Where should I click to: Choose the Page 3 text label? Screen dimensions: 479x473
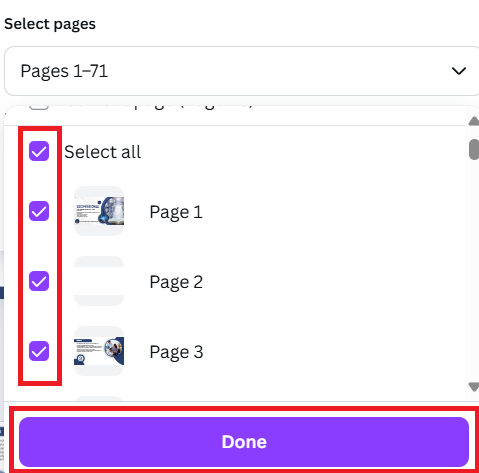[176, 352]
